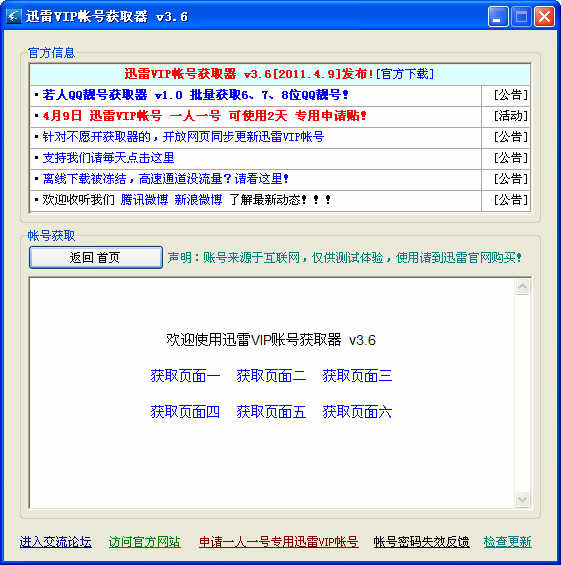The height and width of the screenshot is (565, 561).
Task: Open 获取页面四
Action: [185, 412]
